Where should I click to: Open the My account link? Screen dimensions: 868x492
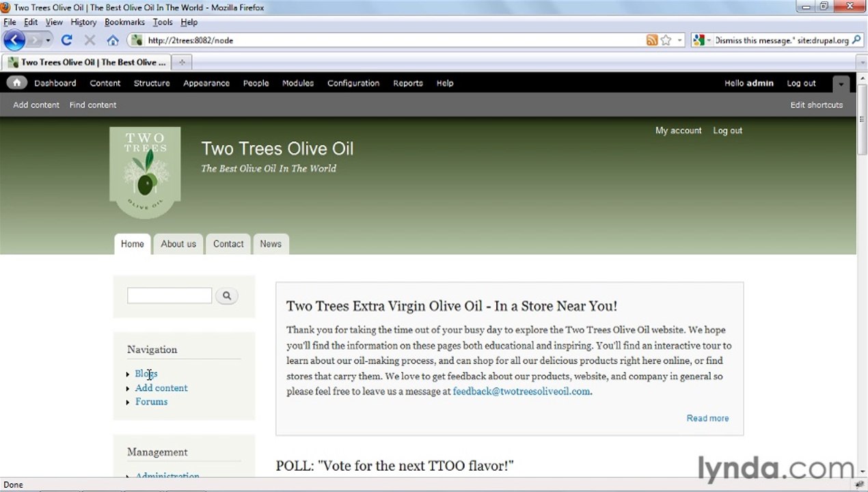click(679, 131)
